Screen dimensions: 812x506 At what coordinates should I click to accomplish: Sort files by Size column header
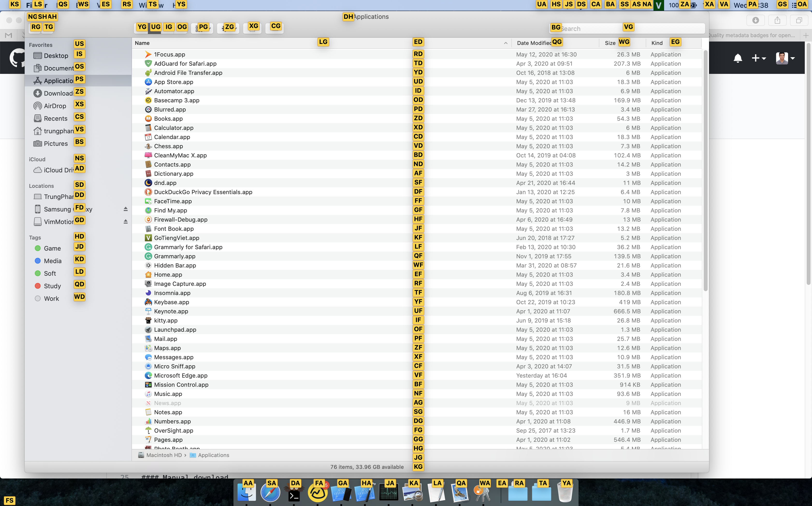(610, 43)
